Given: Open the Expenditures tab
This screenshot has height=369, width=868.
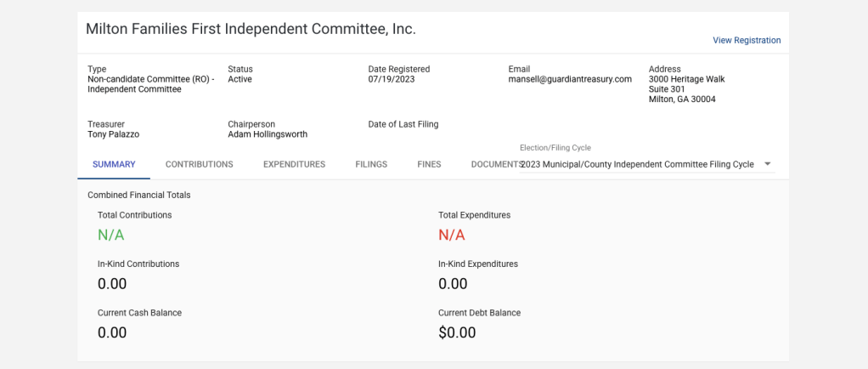Looking at the screenshot, I should [x=294, y=164].
